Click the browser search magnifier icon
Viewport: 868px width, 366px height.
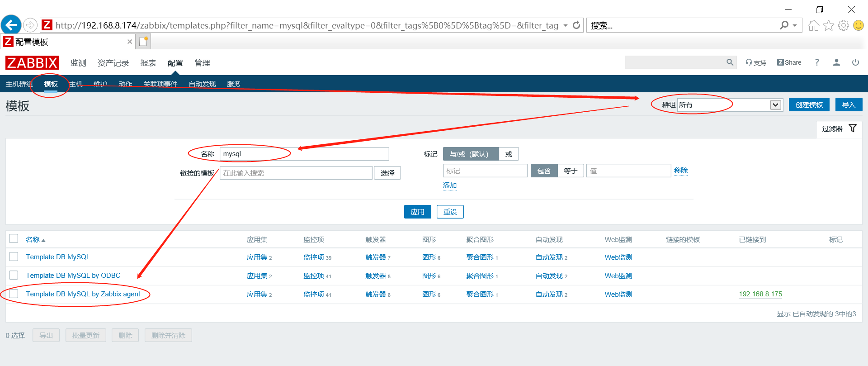784,25
